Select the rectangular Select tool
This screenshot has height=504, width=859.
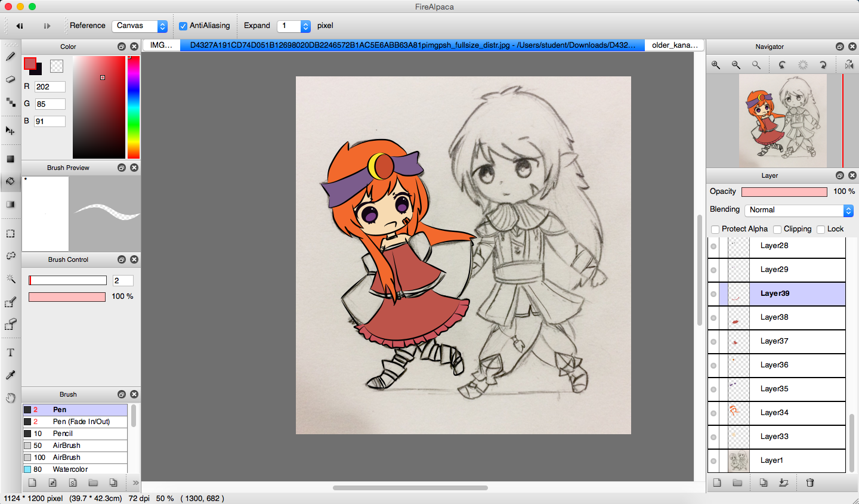(10, 233)
